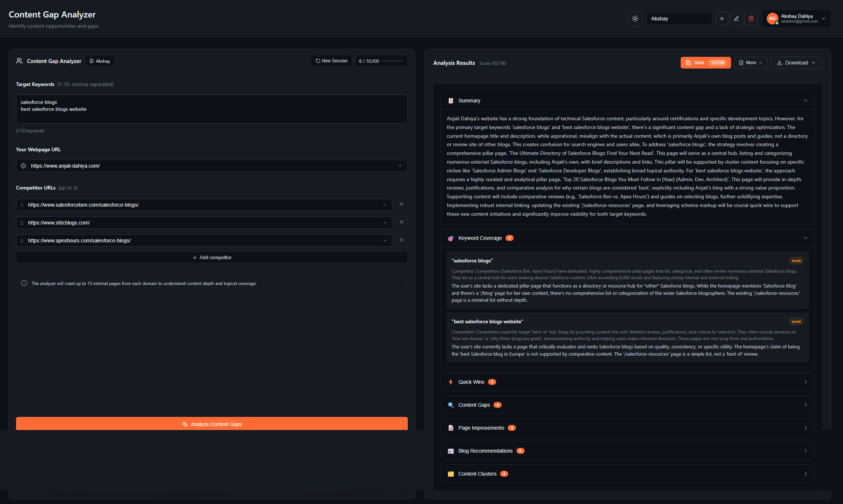Collapse the Summary section
The image size is (843, 504).
pos(805,101)
